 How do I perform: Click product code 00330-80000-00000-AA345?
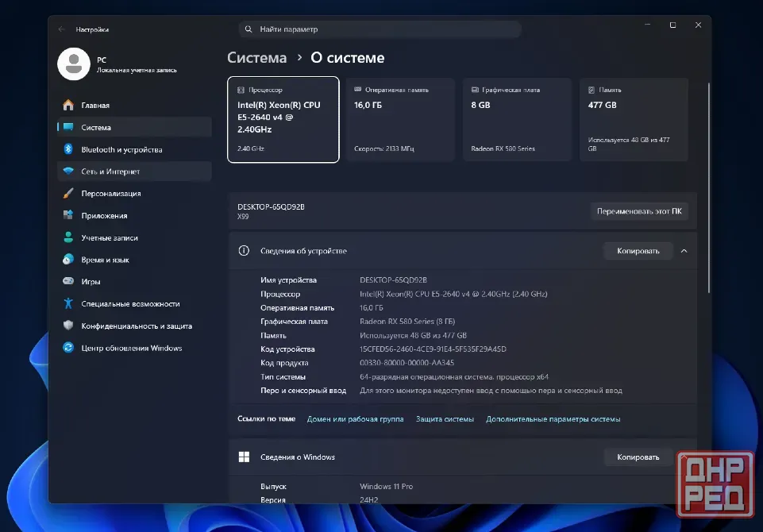point(407,363)
